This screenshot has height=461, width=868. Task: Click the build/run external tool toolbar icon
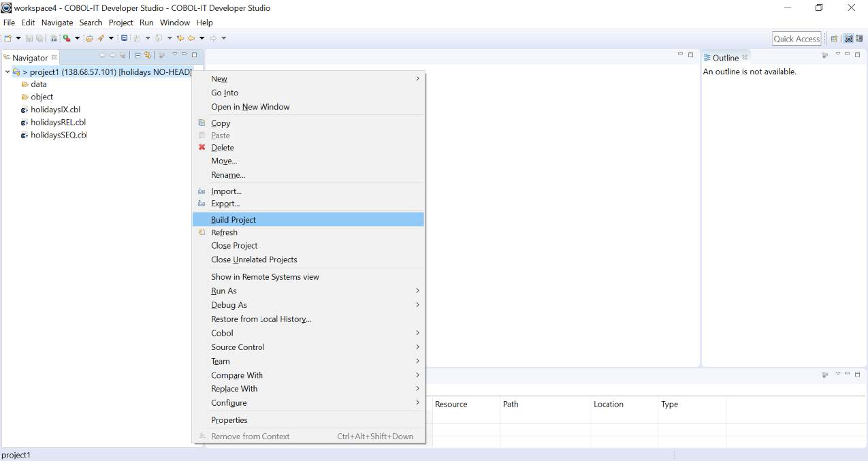tap(67, 39)
